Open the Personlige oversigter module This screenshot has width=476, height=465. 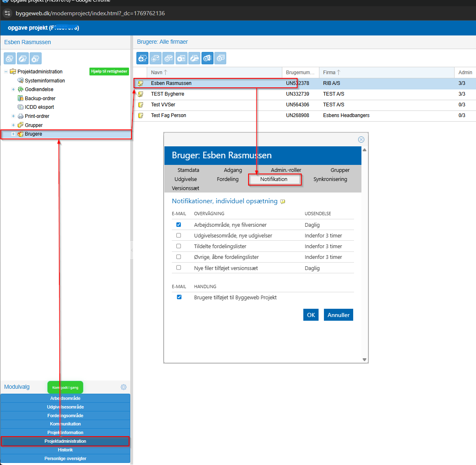(65, 459)
